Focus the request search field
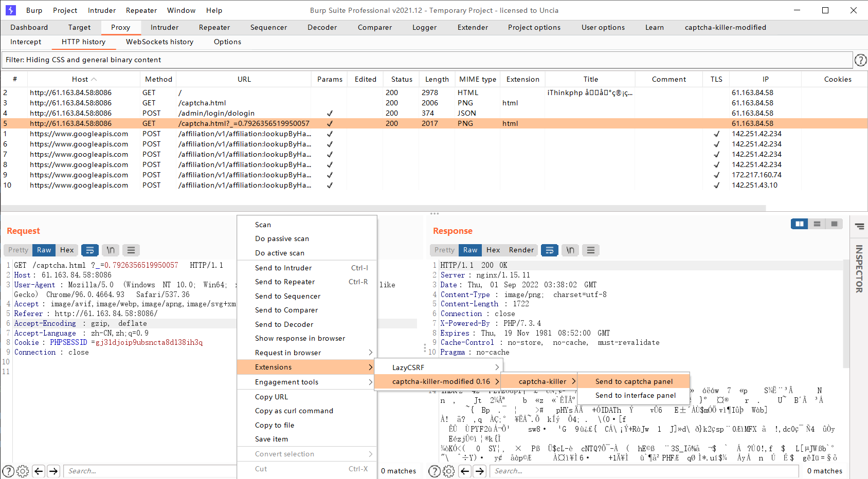The image size is (868, 479). click(x=149, y=471)
